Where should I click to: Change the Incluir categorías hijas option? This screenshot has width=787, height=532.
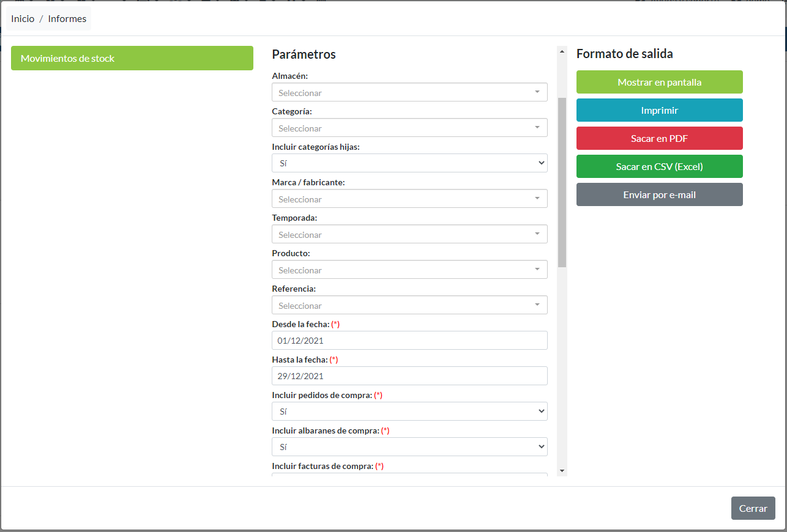pos(409,163)
